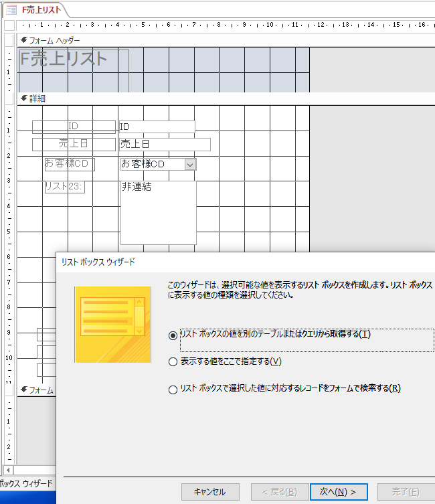Select the リスト23 label control

click(64, 187)
